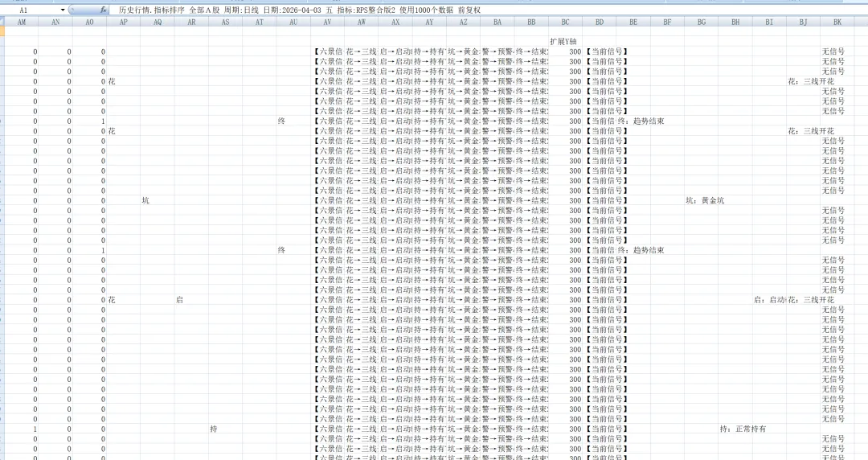Image resolution: width=868 pixels, height=460 pixels.
Task: Click the fx insert function icon
Action: (x=104, y=10)
